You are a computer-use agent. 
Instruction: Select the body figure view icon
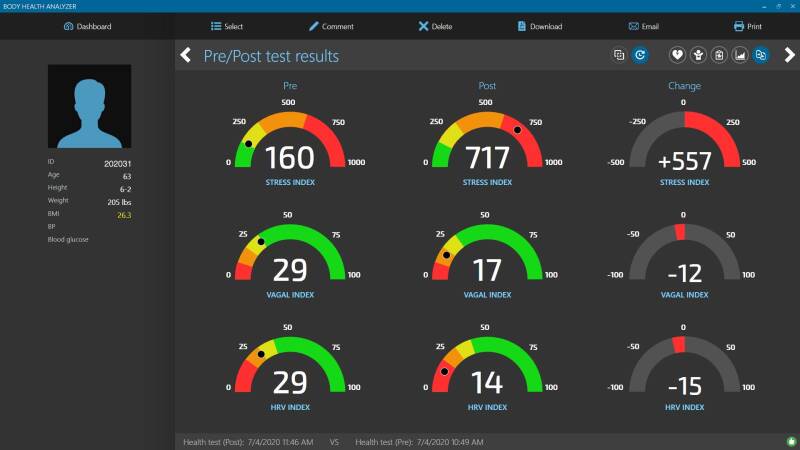[x=698, y=55]
